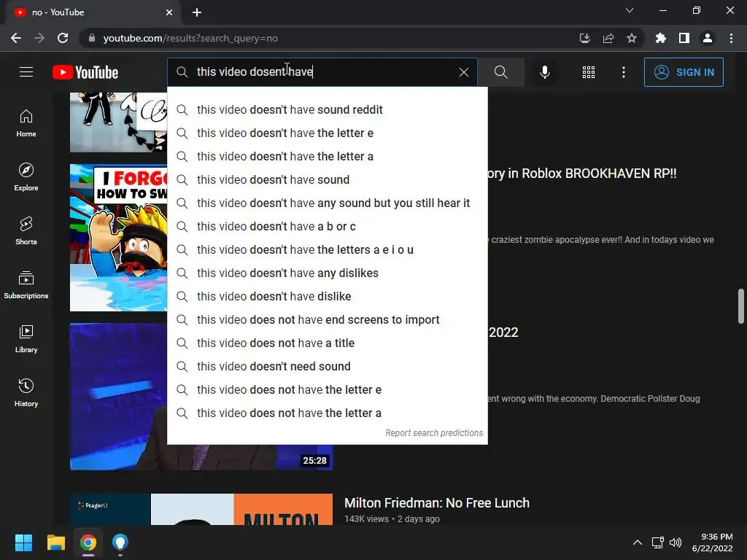
Task: Open a new browser tab
Action: pyautogui.click(x=197, y=12)
